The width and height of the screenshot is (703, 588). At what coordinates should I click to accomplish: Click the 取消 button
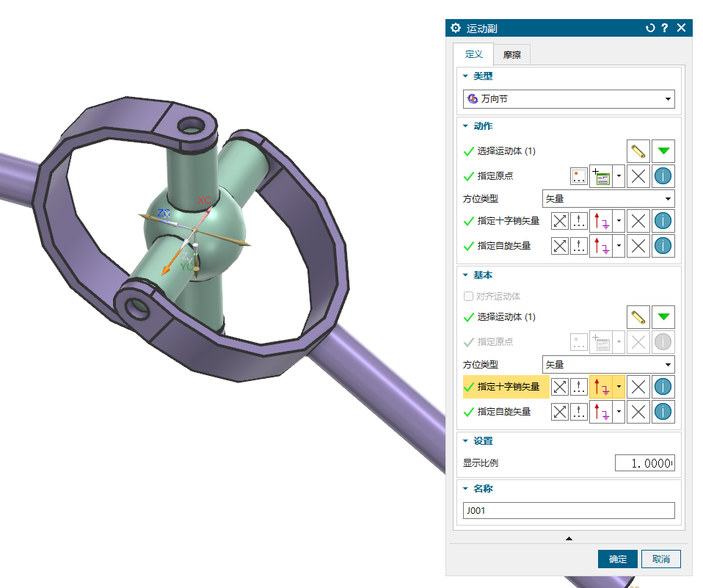[x=661, y=559]
